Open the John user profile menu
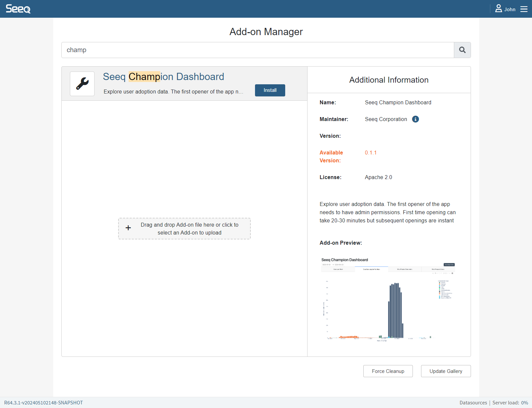Viewport: 532px width, 408px height. click(505, 9)
